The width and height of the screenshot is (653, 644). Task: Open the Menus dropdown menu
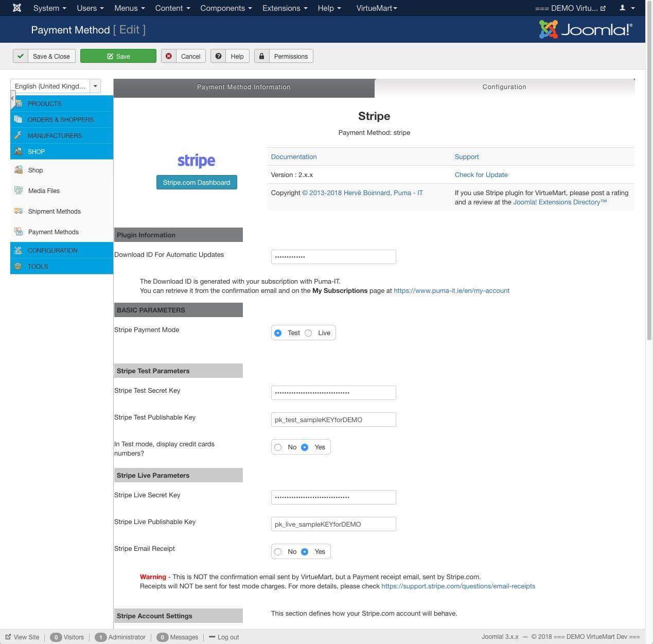pos(129,8)
